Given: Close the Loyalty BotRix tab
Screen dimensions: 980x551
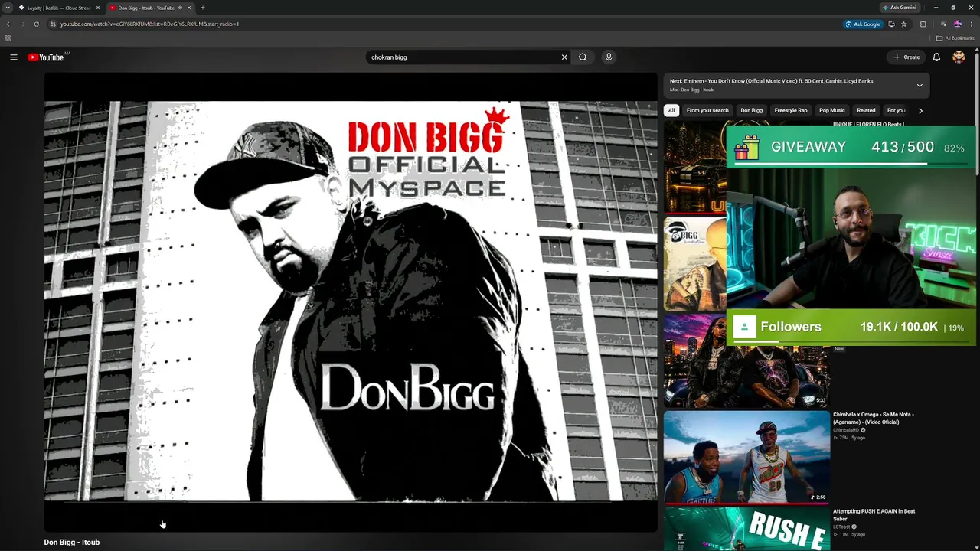Looking at the screenshot, I should pos(98,8).
